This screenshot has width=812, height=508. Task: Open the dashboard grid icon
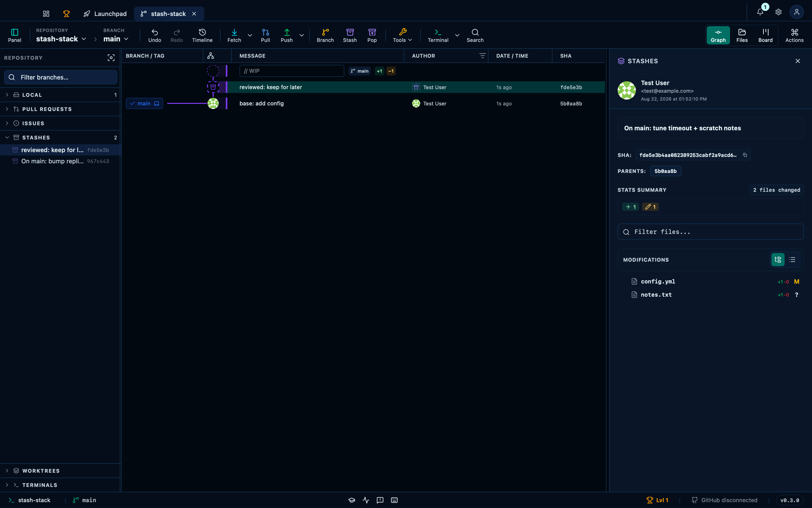point(46,14)
